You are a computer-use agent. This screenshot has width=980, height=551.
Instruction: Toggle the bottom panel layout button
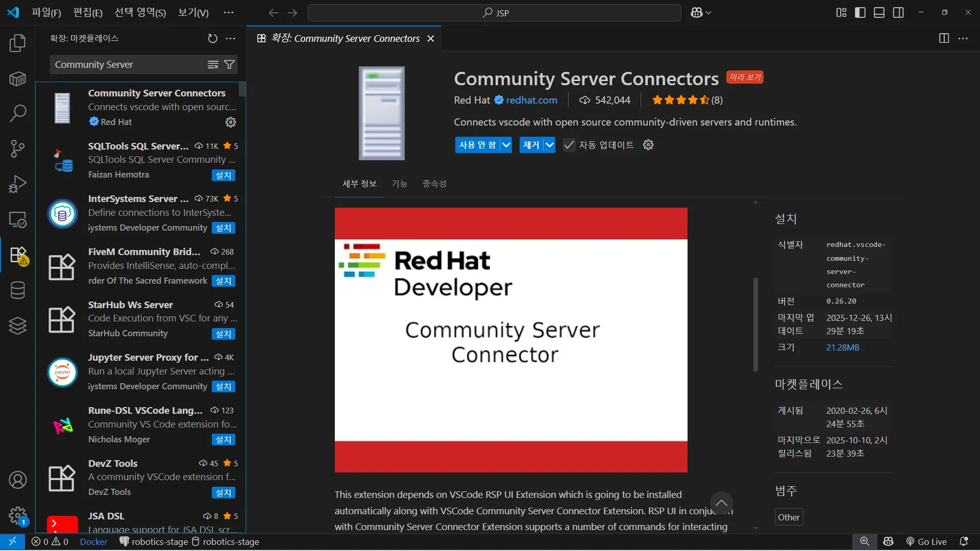point(879,13)
